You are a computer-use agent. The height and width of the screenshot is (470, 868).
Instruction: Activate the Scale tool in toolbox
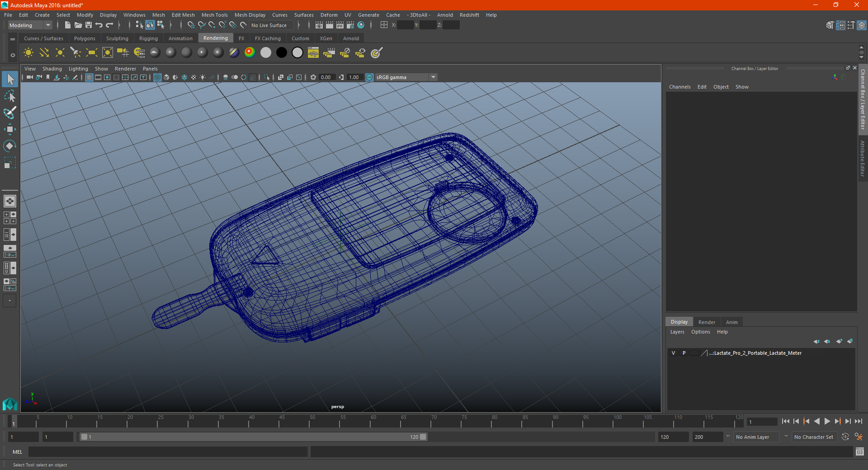[x=10, y=162]
